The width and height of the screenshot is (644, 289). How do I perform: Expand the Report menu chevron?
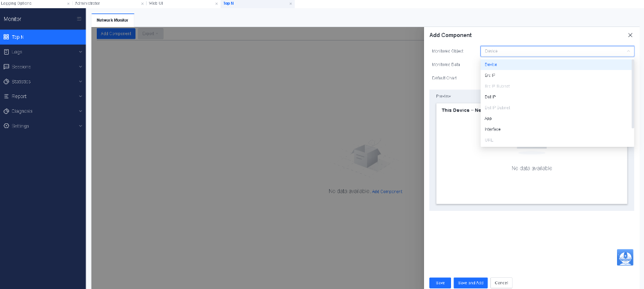(x=80, y=96)
